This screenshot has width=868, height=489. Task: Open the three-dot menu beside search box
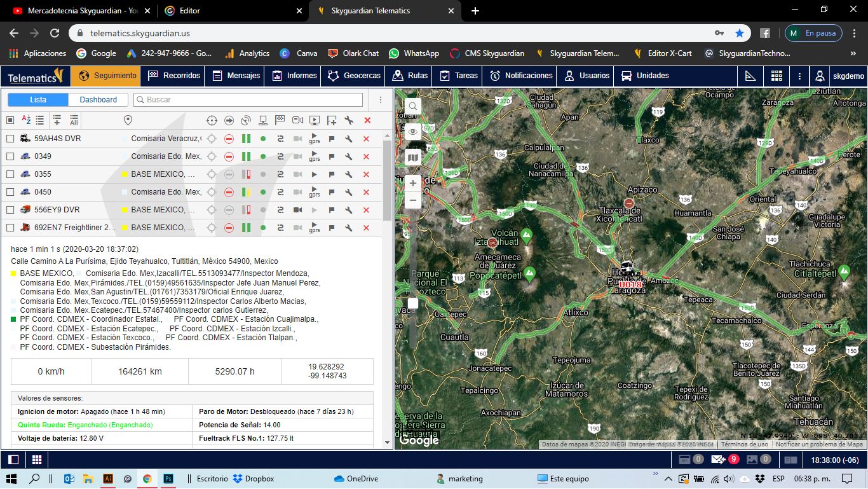381,100
